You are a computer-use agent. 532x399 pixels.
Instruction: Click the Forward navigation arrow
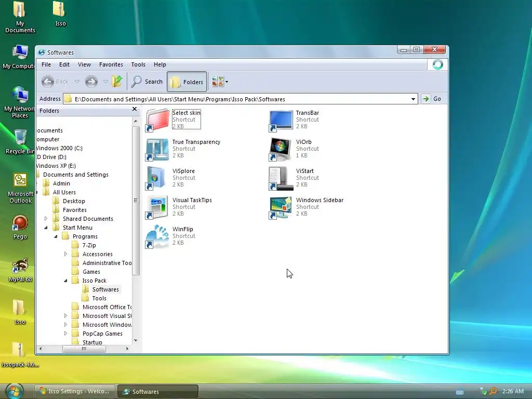pyautogui.click(x=91, y=82)
